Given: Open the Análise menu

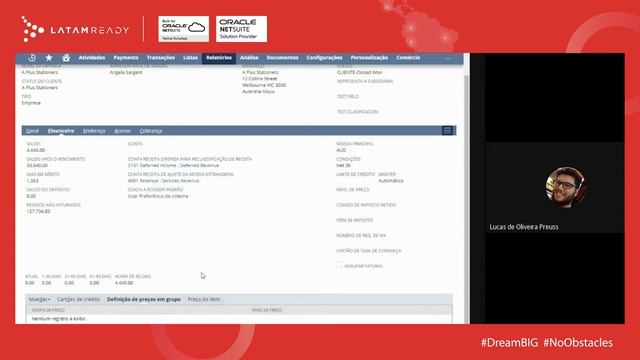Looking at the screenshot, I should 249,58.
